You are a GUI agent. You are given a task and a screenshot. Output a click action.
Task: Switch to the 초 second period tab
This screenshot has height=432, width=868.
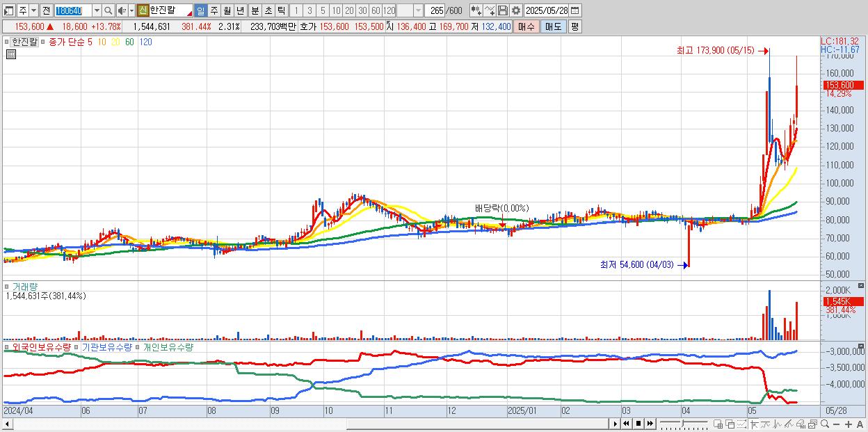click(x=268, y=10)
